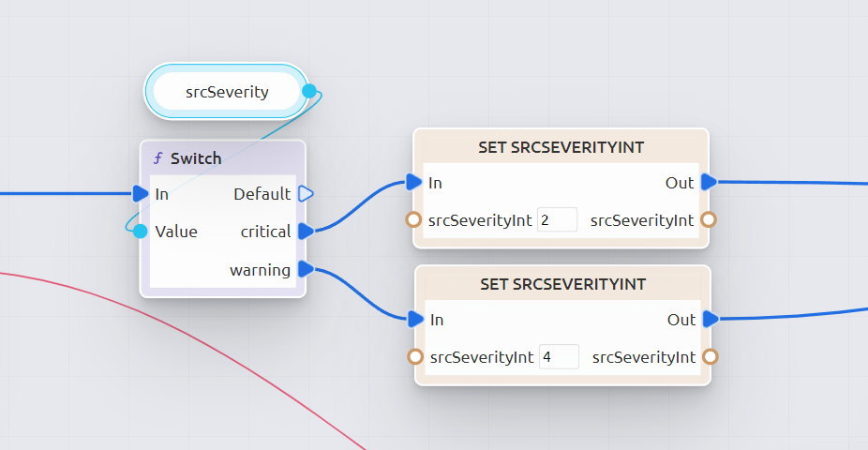868x450 pixels.
Task: Click the Switch node's Default output pin
Action: coord(306,194)
